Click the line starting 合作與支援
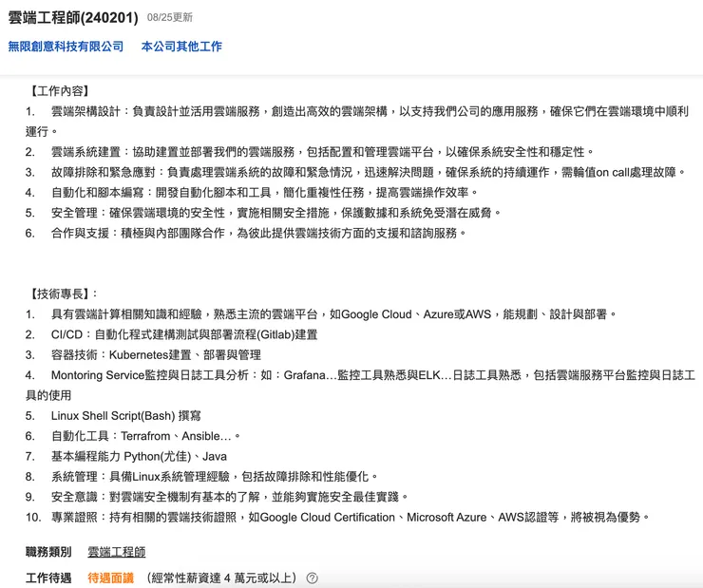 (246, 233)
